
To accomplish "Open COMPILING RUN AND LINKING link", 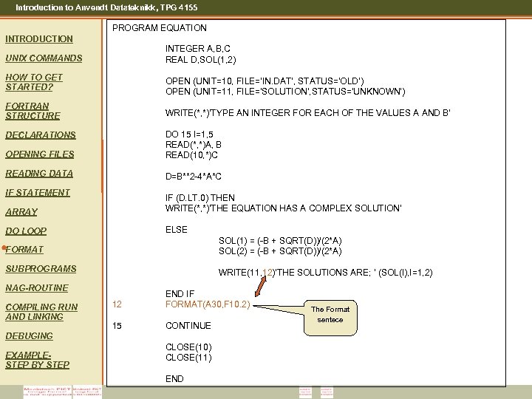I will click(x=41, y=312).
